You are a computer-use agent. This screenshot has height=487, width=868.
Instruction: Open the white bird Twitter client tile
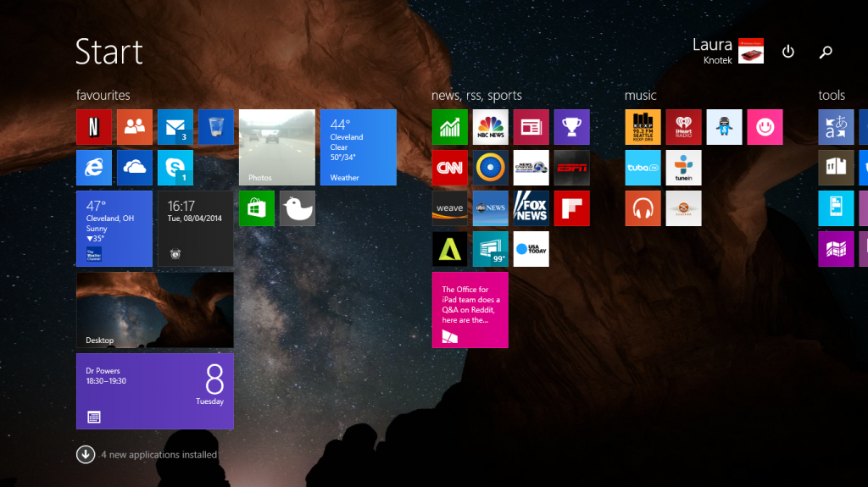(298, 208)
